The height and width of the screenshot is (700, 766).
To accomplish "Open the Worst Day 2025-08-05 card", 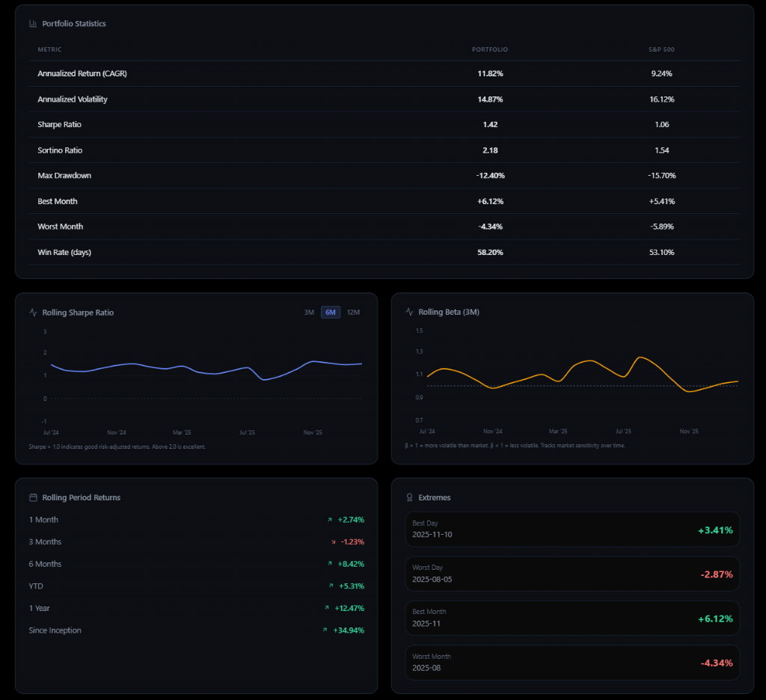I will pos(572,574).
